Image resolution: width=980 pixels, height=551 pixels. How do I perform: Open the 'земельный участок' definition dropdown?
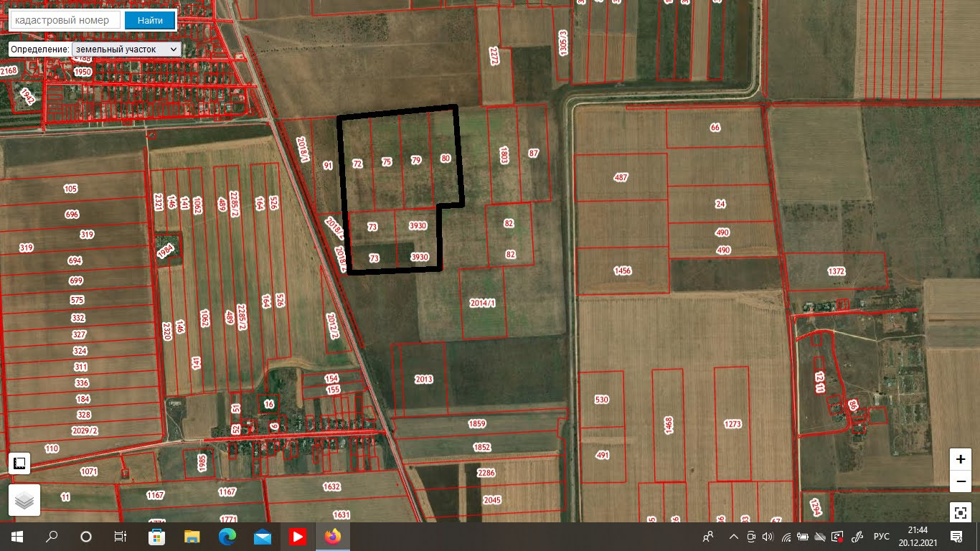point(126,50)
